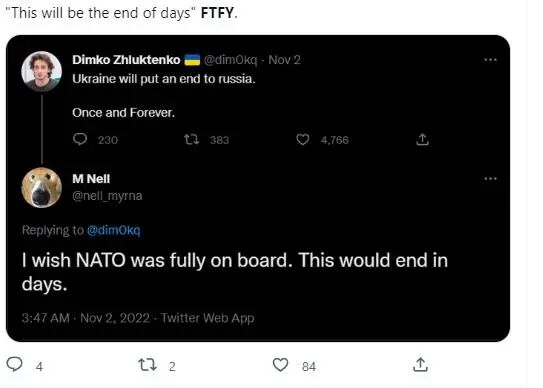Share the outer tweet via share icon
The image size is (543, 388).
420,365
